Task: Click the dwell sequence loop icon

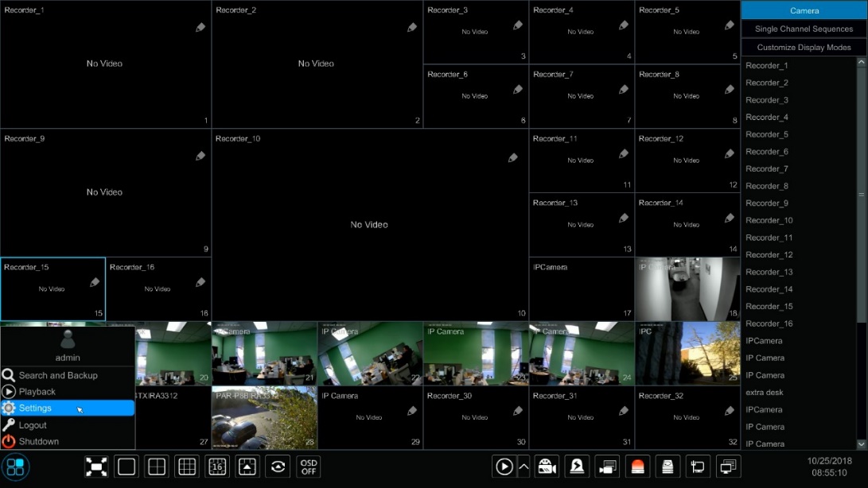Action: [278, 467]
